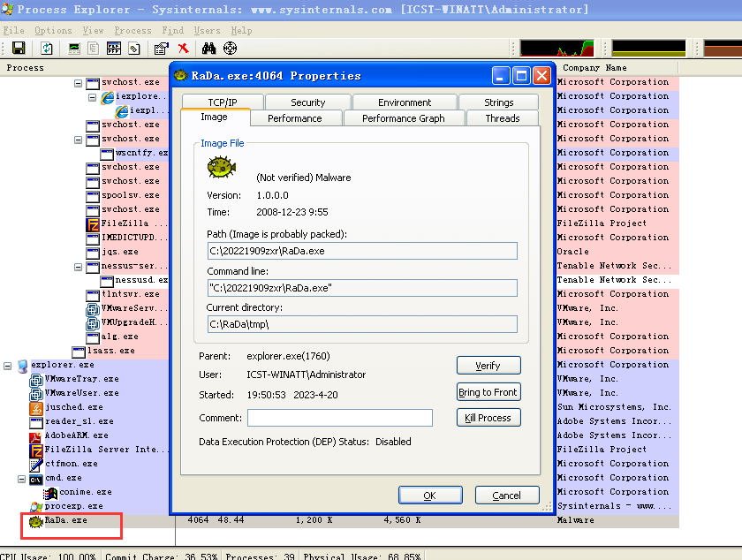
Task: Click the Save floppy disk toolbar icon
Action: pos(19,49)
